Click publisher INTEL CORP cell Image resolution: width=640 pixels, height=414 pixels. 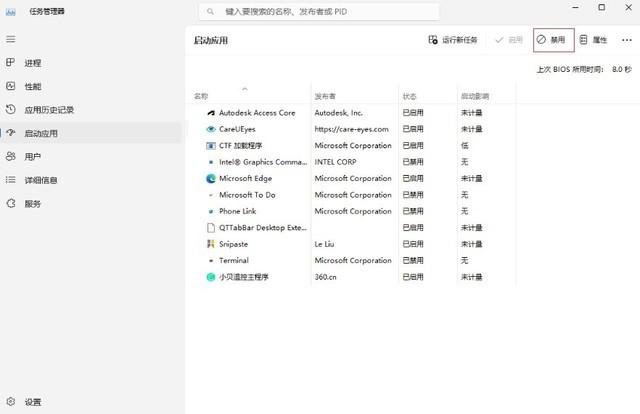coord(335,162)
